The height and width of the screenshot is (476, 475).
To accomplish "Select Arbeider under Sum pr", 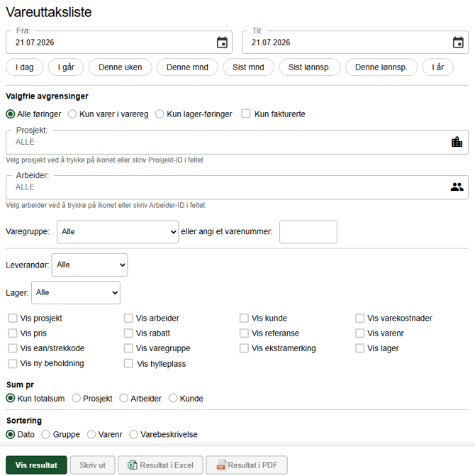I will (x=123, y=398).
